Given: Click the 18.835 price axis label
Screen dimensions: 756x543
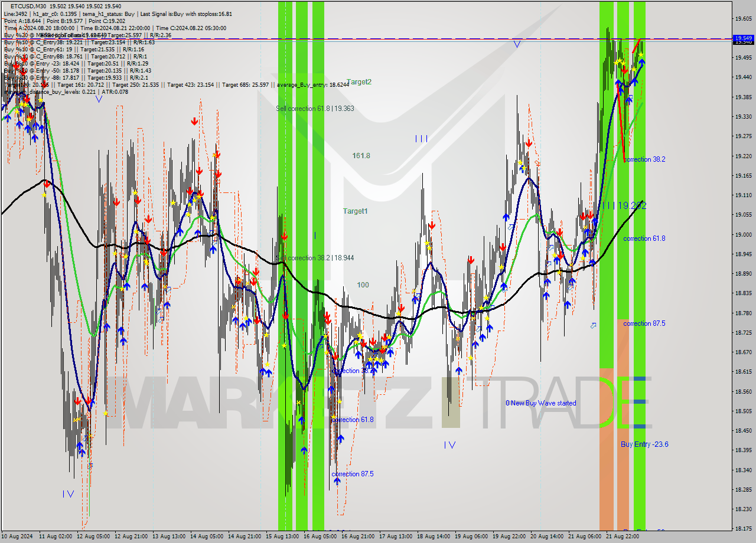Looking at the screenshot, I should tap(743, 293).
